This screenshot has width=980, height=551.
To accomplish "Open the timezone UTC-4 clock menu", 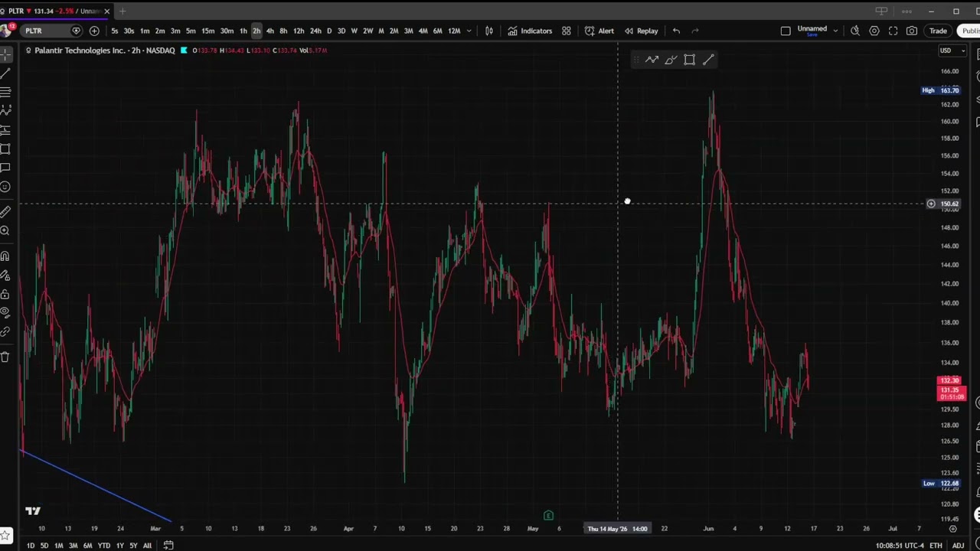I will (x=900, y=546).
